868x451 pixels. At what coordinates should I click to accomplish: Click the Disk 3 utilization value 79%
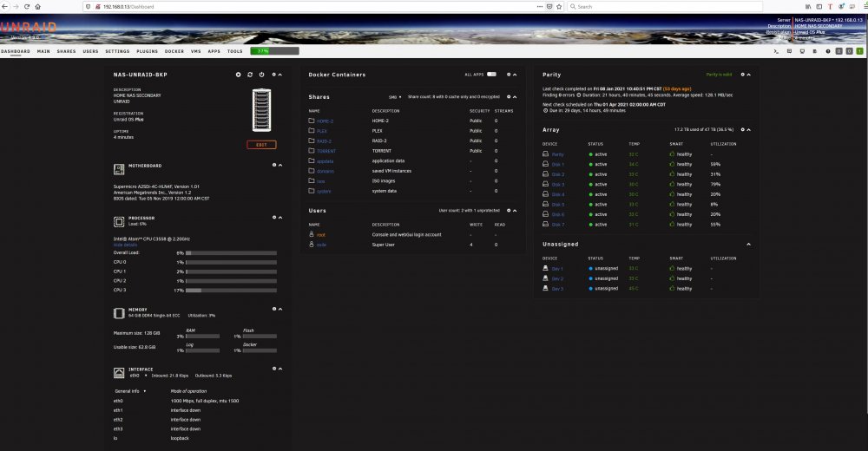[x=715, y=184]
